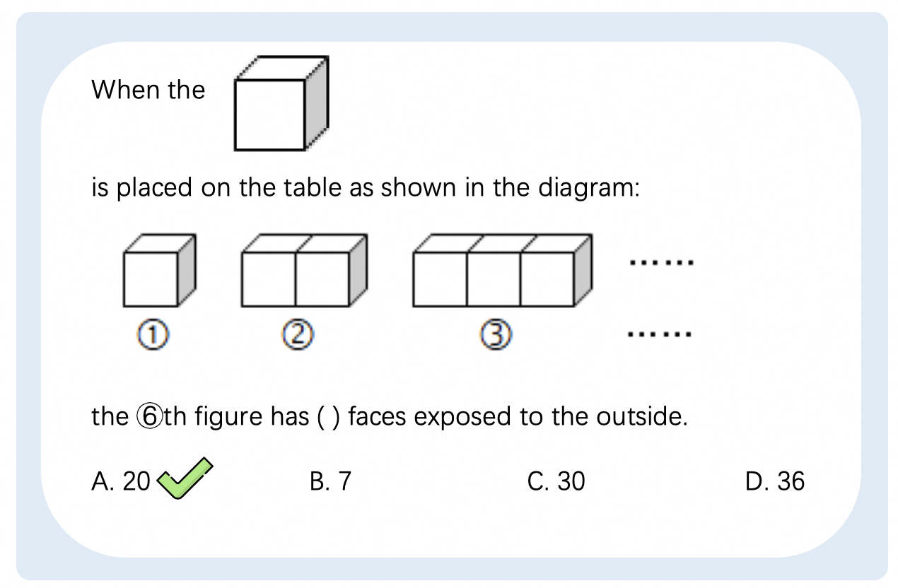Viewport: 898px width, 588px height.
Task: Choose answer option D. 36
Action: click(x=775, y=481)
